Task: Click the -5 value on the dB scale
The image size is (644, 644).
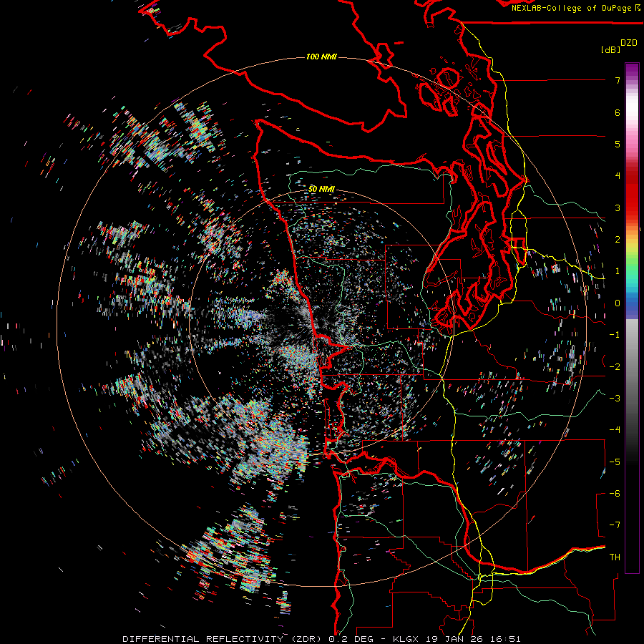Action: [x=615, y=462]
